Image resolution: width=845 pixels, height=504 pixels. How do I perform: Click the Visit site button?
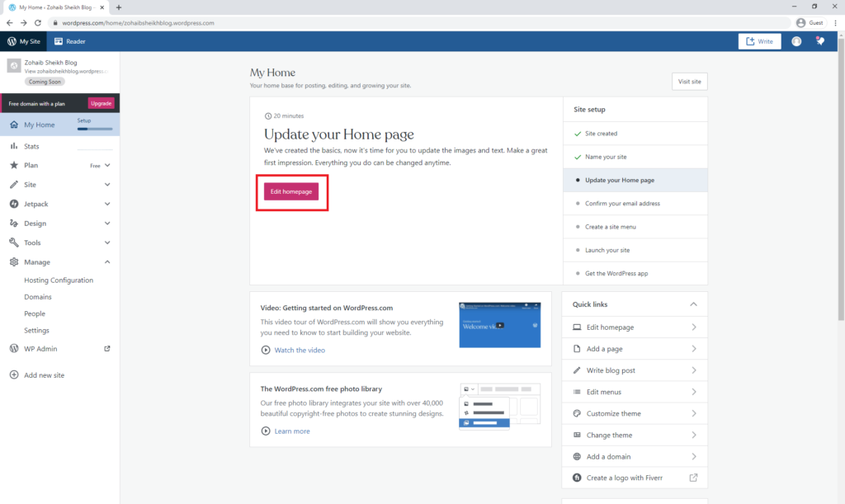(689, 82)
